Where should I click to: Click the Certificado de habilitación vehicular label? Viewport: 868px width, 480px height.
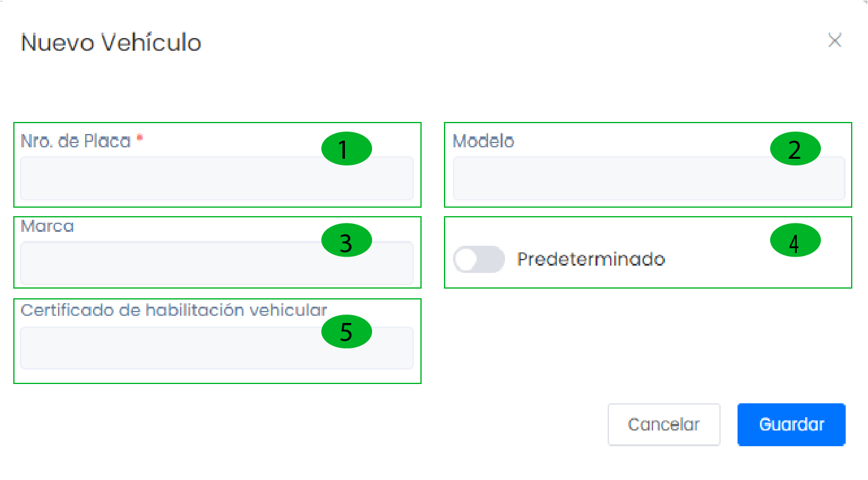pyautogui.click(x=173, y=310)
